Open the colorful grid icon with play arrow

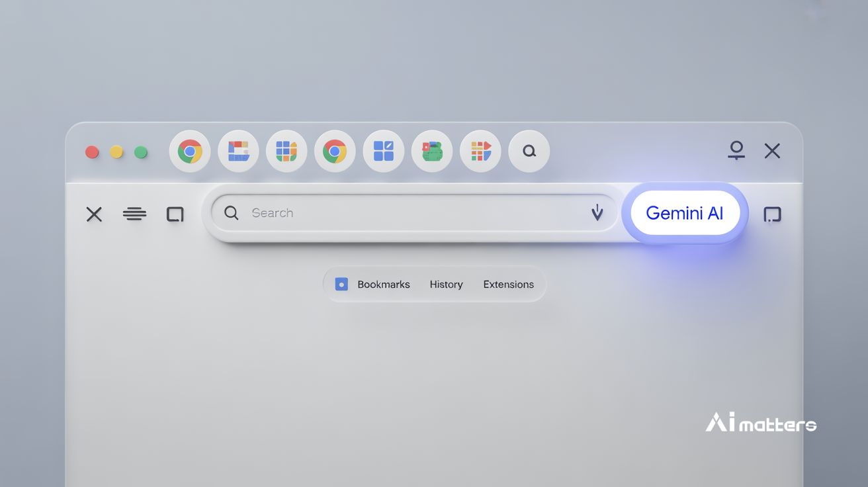tap(480, 152)
